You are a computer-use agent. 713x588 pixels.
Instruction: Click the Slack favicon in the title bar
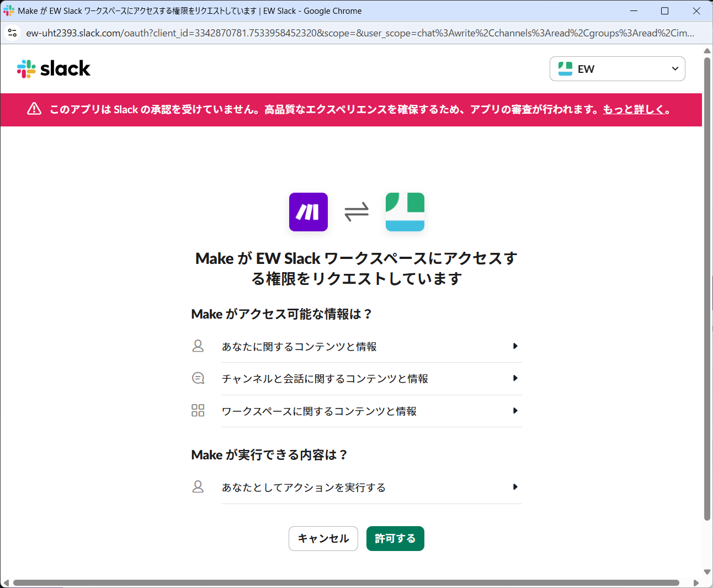click(9, 10)
